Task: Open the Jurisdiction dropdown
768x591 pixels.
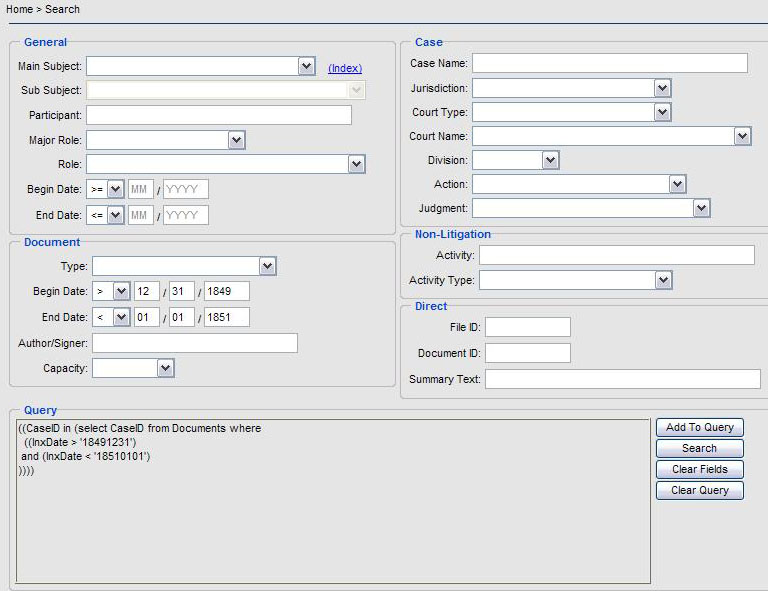Action: point(572,88)
